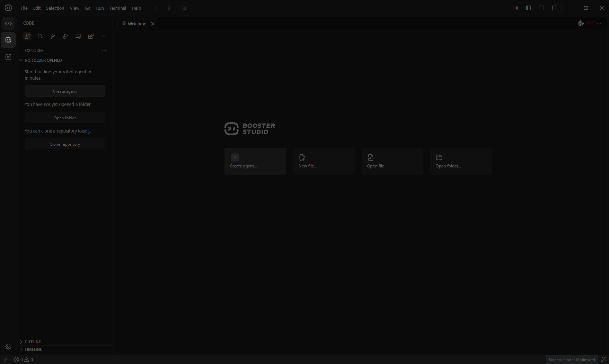Click the Clone repository button

click(65, 144)
